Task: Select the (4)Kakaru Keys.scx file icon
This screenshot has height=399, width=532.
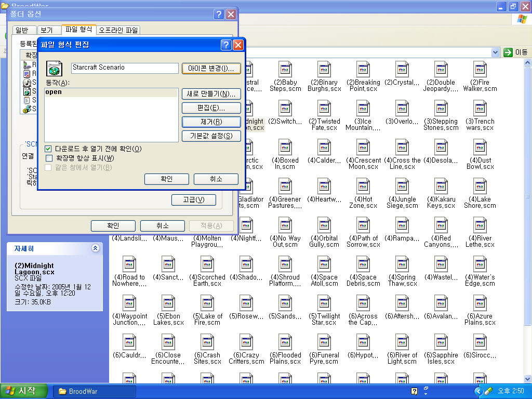Action: click(441, 187)
